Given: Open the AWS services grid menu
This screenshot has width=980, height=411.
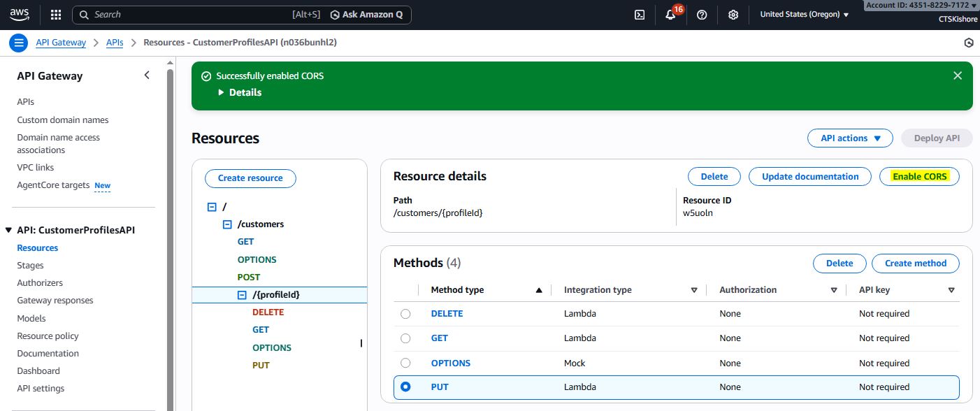Looking at the screenshot, I should [56, 15].
